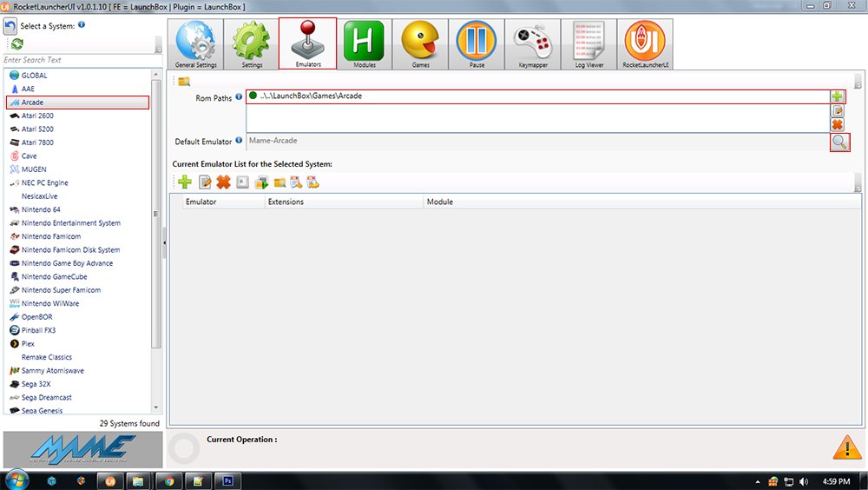The image size is (868, 490).
Task: Open Photoshop from the taskbar
Action: tap(227, 480)
